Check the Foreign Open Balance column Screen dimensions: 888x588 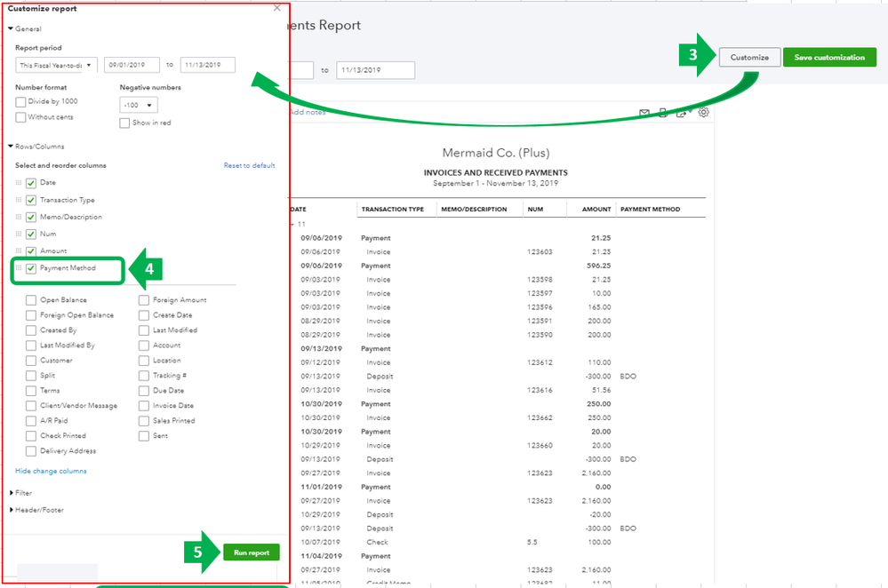pyautogui.click(x=31, y=315)
